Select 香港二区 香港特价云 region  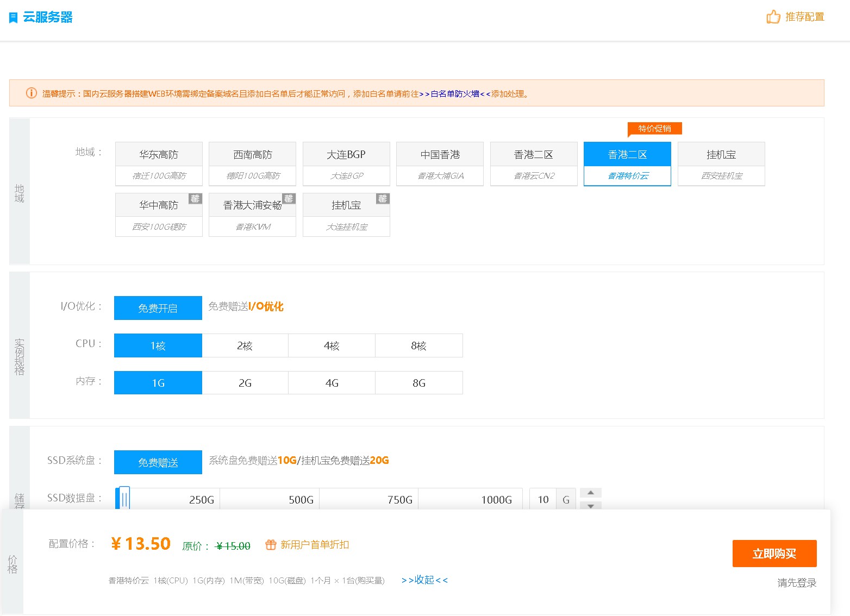pyautogui.click(x=628, y=164)
